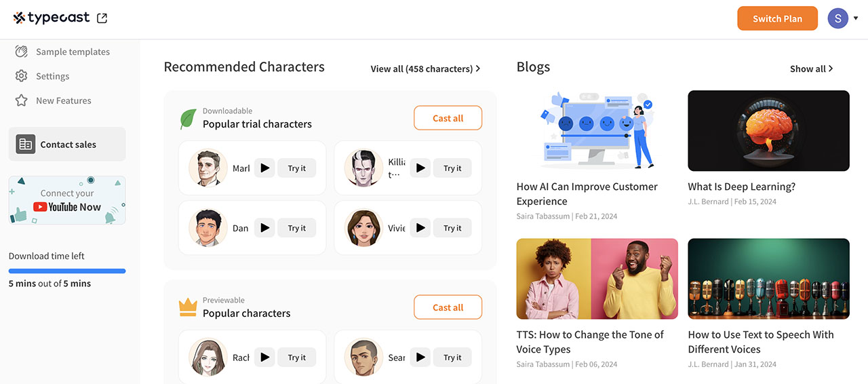Open the What Is Deep Learning blog thumbnail
The height and width of the screenshot is (384, 868).
point(768,131)
